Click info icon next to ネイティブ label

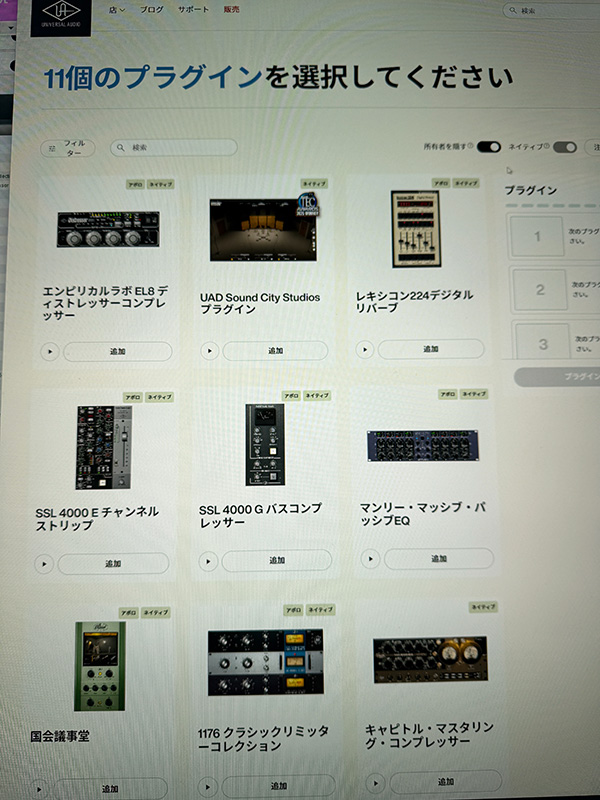[x=546, y=146]
